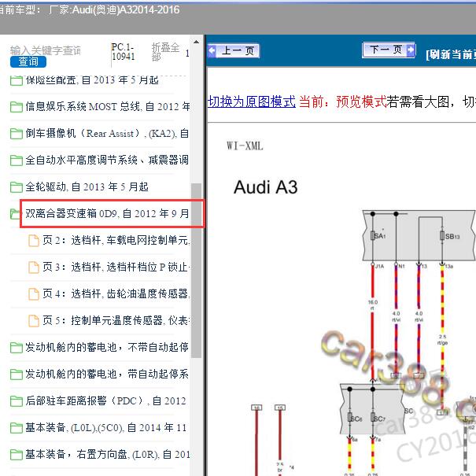Screen dimensions: 476x476
Task: Click sidebar scrollbar up arrow
Action: pos(196,42)
